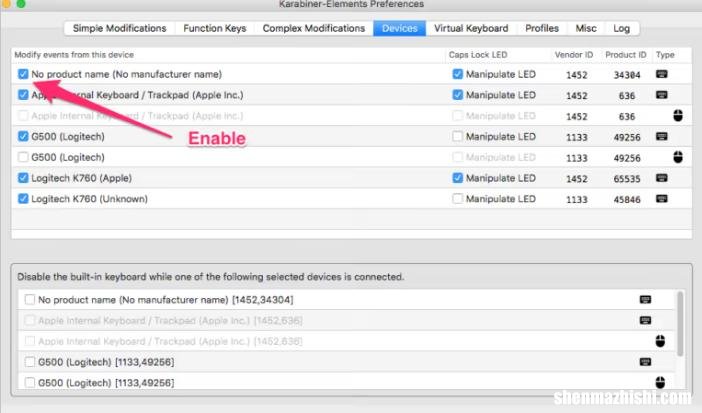Viewport: 702px width, 413px height.
Task: Click vendor ID 1133 in Logitech K760 (Unknown) row
Action: 577,199
